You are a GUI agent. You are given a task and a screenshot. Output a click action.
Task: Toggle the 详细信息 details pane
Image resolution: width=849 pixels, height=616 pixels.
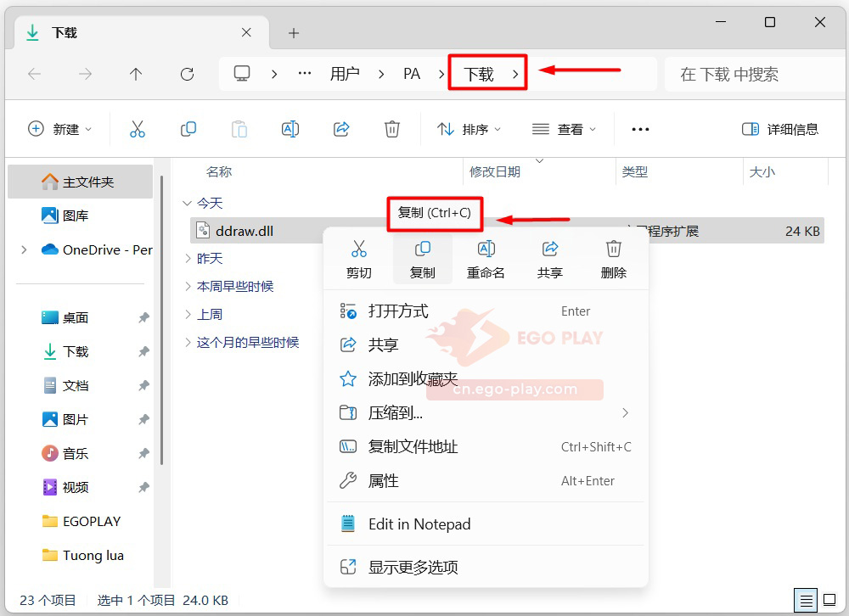tap(779, 129)
